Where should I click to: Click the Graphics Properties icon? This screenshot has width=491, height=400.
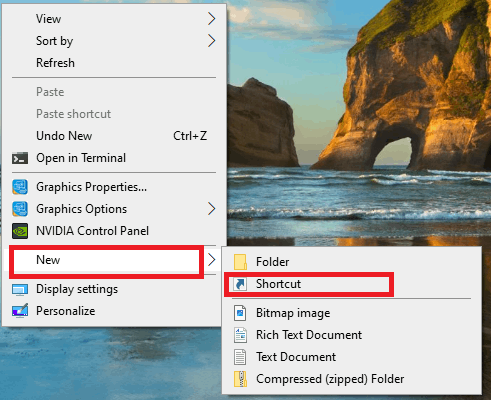[20, 187]
